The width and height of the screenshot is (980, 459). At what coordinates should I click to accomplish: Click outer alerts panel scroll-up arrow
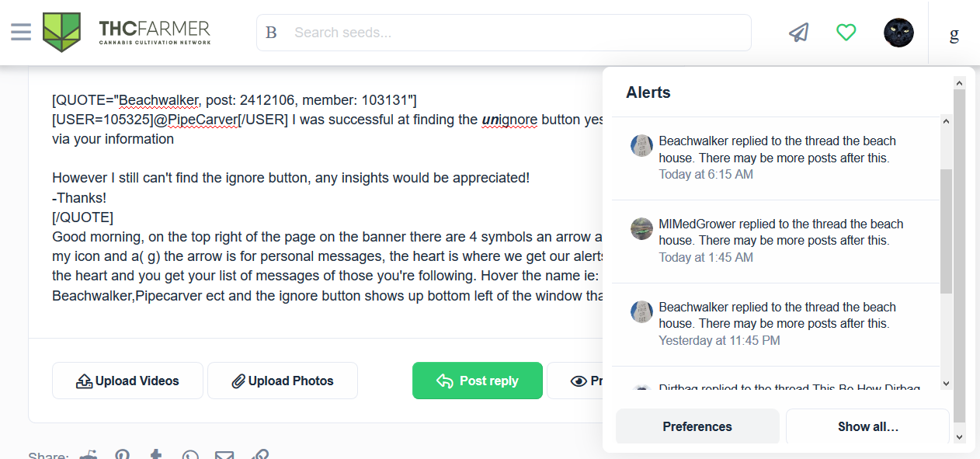(x=959, y=82)
